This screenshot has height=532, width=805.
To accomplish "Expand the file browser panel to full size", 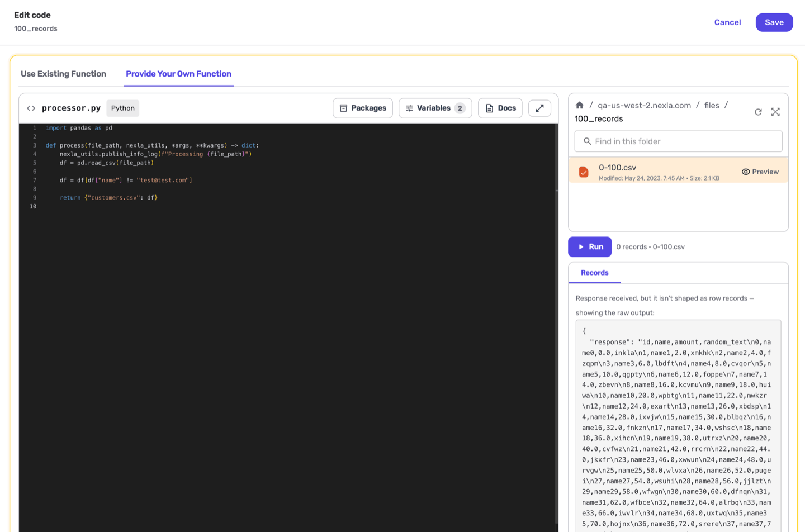I will point(775,112).
